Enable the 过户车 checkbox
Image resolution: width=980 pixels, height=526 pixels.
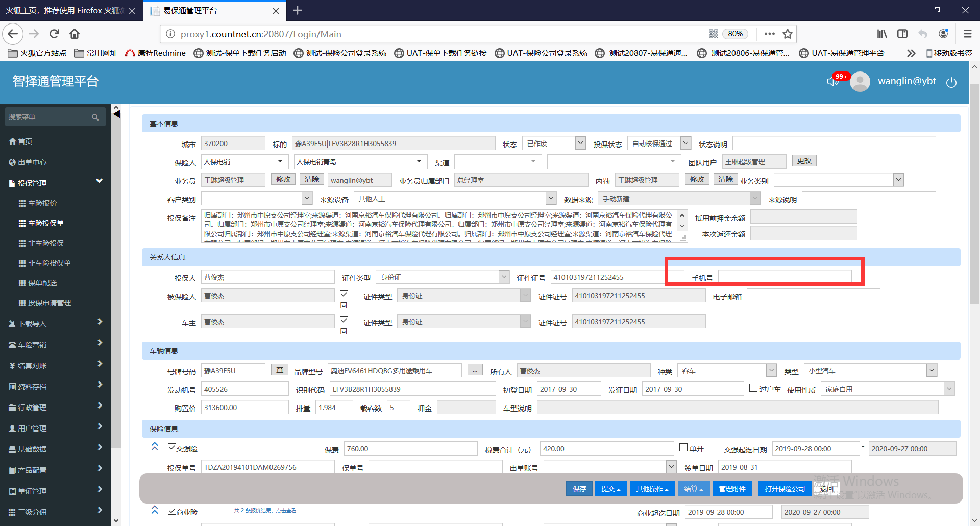753,388
